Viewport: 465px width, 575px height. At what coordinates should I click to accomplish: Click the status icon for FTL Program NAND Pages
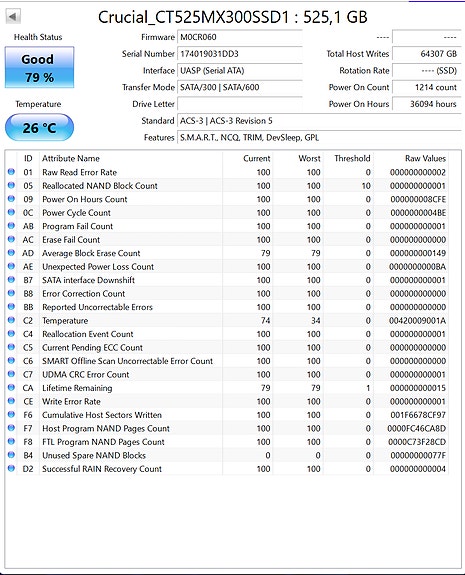coord(11,441)
